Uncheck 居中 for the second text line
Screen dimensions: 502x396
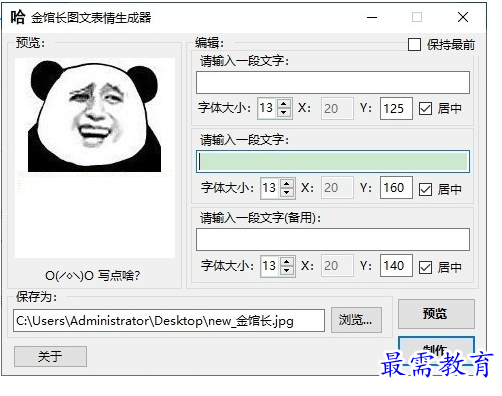pos(425,189)
